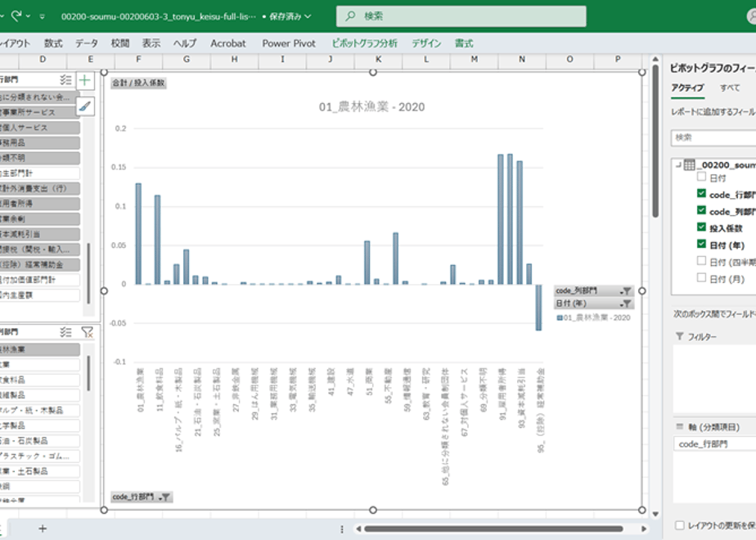Collapse the _00200_soum table node
The image size is (756, 540).
point(679,165)
